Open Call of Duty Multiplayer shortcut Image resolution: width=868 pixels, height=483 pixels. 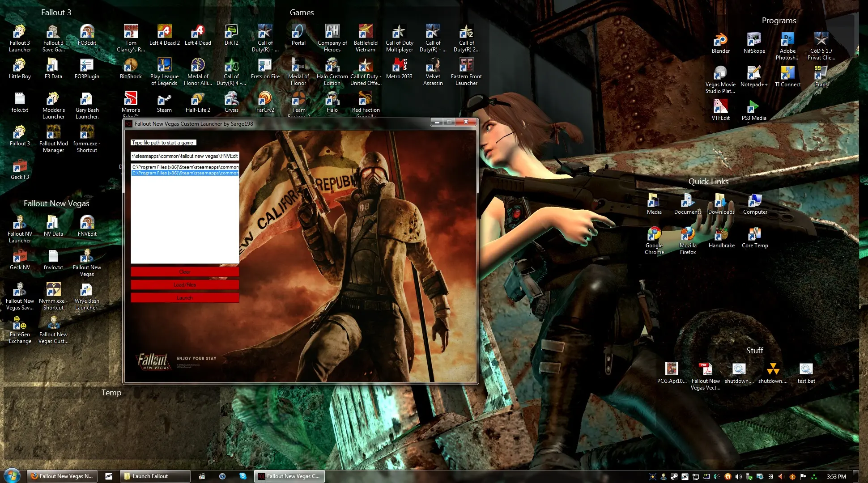coord(399,38)
